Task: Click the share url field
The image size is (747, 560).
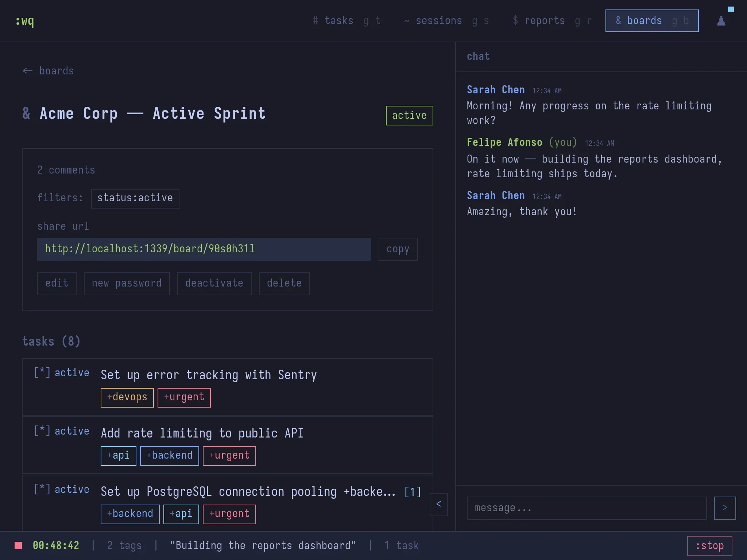Action: [x=204, y=249]
